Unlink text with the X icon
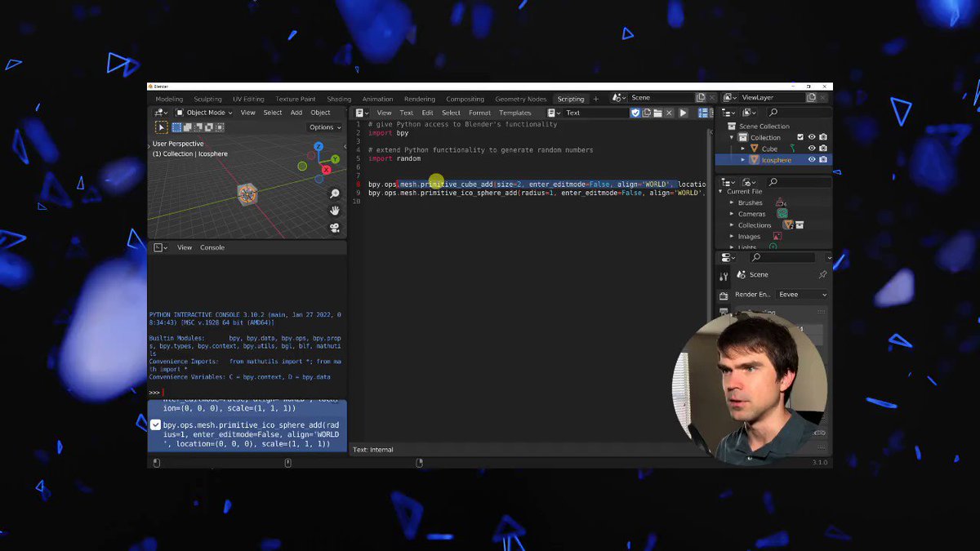This screenshot has height=551, width=980. click(669, 113)
